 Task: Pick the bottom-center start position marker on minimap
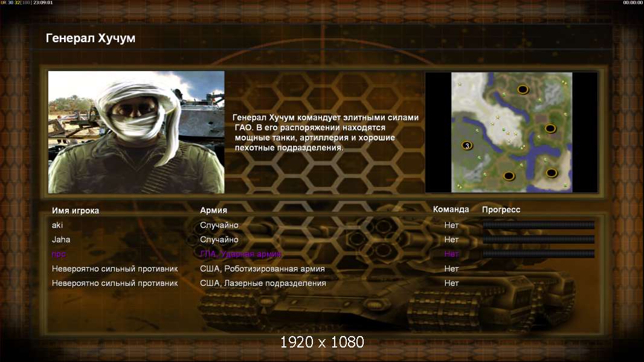tap(509, 176)
